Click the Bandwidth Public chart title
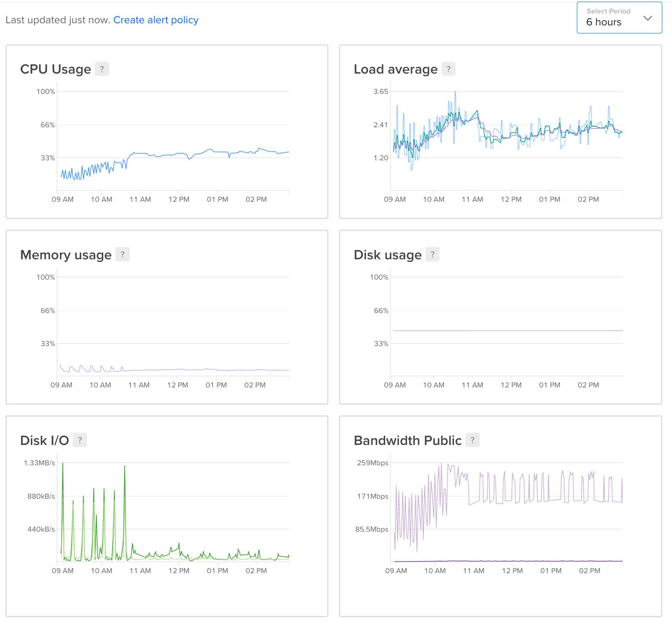672x626 pixels. tap(408, 440)
